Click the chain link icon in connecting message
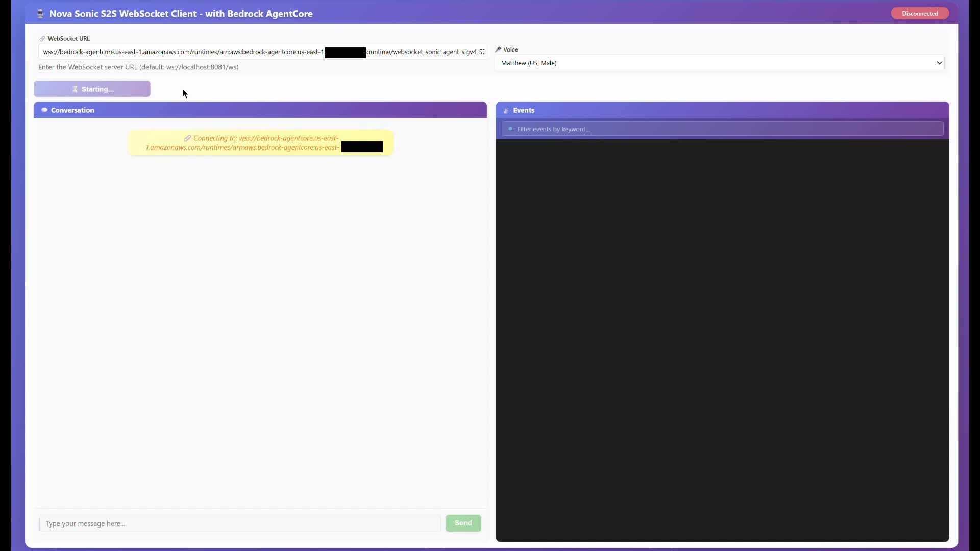 187,138
